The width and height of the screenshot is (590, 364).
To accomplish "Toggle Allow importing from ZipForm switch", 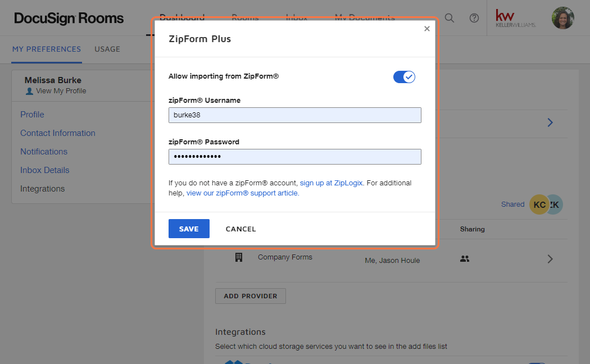I will (x=404, y=77).
